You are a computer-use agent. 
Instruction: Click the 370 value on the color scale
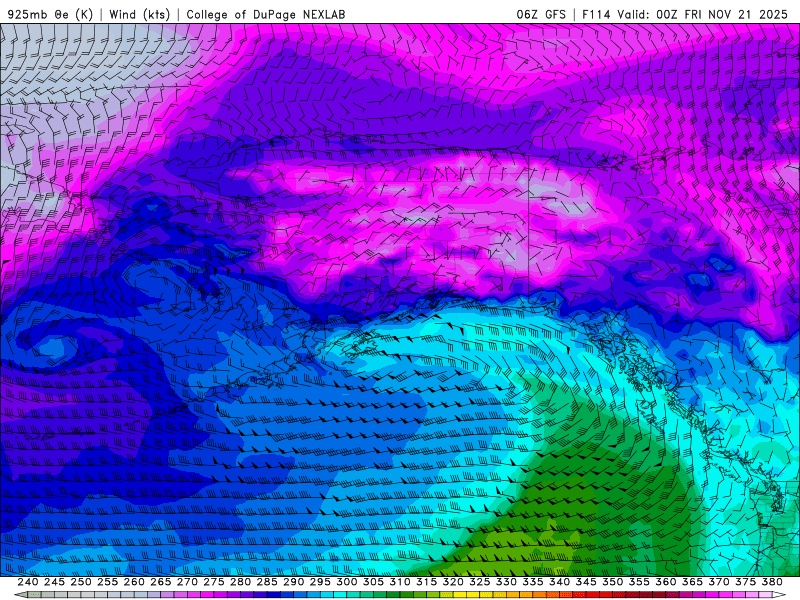coord(718,582)
